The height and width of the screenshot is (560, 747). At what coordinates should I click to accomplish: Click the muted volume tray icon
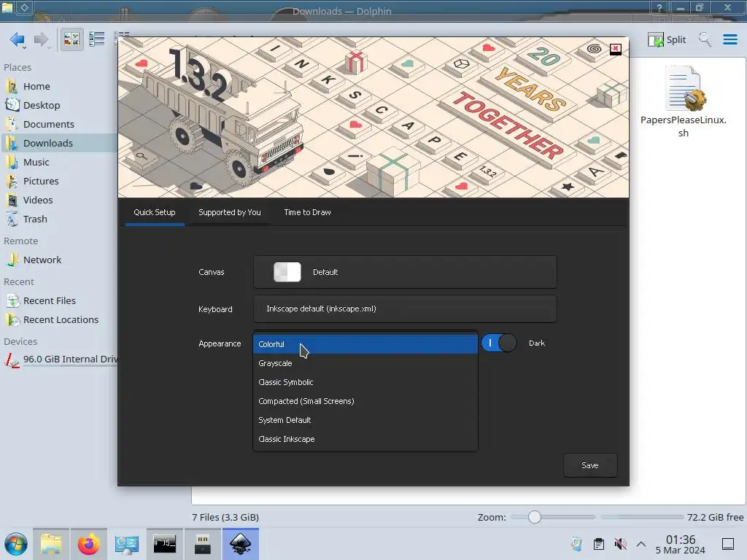(620, 544)
